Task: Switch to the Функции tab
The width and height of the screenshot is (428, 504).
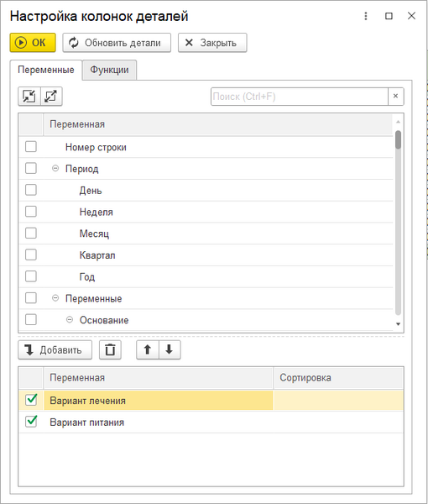Action: (109, 70)
